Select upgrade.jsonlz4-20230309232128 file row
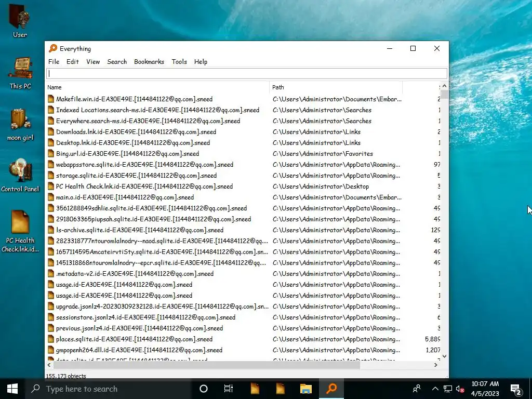Image resolution: width=532 pixels, height=399 pixels. click(x=243, y=307)
